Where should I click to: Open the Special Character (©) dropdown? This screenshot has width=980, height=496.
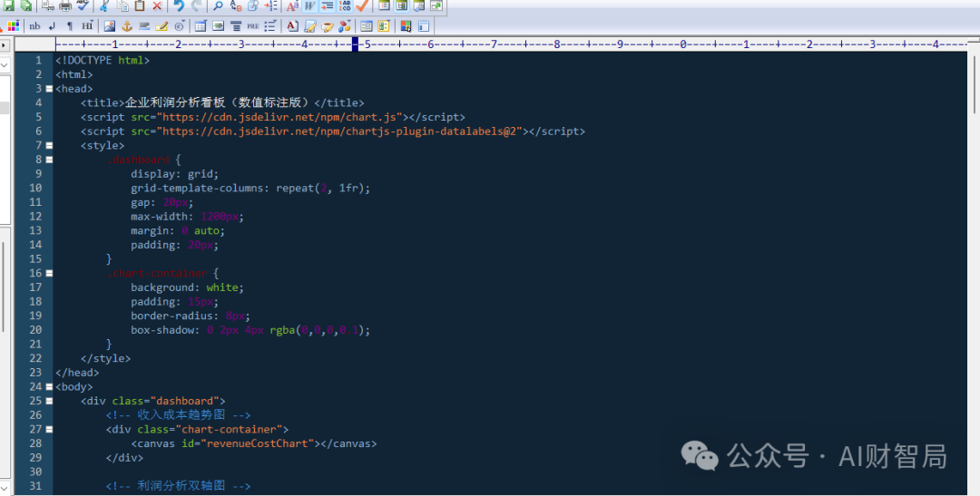(x=180, y=26)
